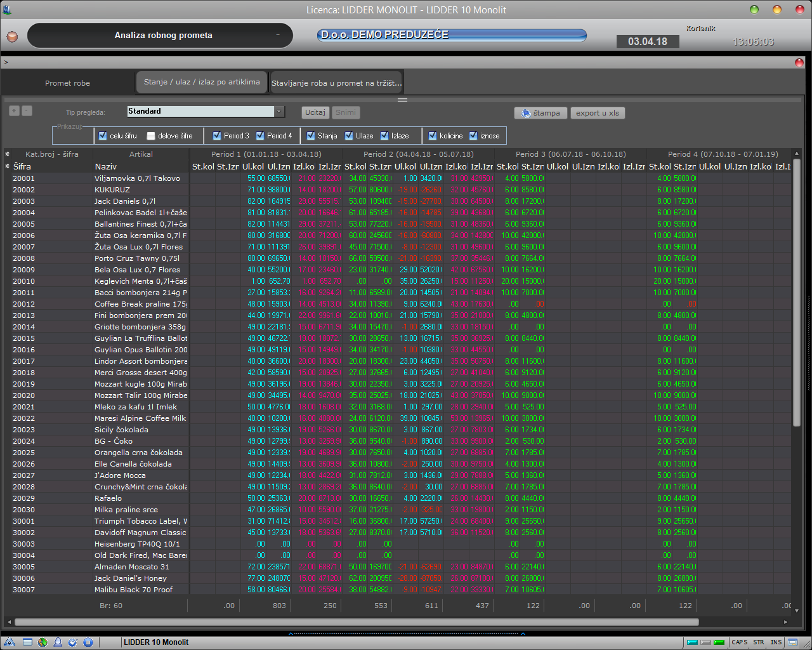Click the Ucitaj button
The image size is (812, 650).
click(315, 112)
